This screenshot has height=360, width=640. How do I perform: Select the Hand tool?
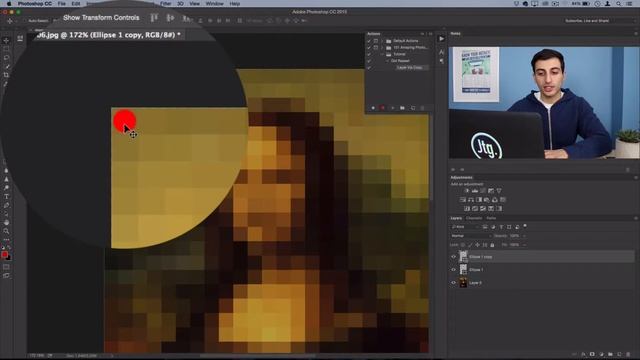6,222
